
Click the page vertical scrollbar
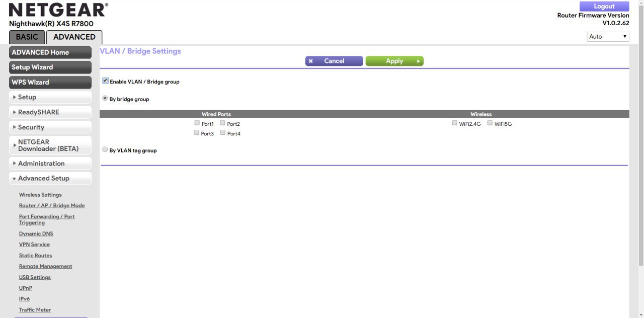640,151
